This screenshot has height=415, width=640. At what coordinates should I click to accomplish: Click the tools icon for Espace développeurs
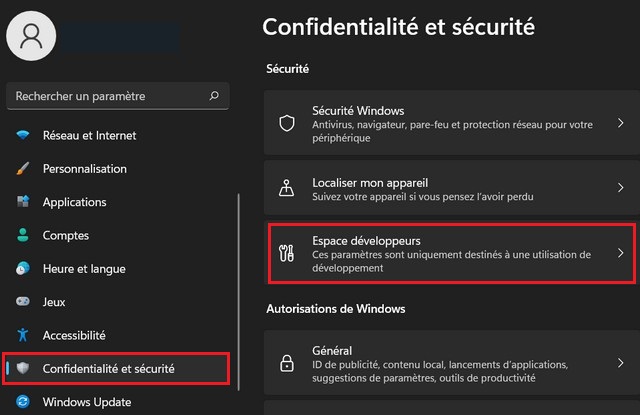coord(287,253)
